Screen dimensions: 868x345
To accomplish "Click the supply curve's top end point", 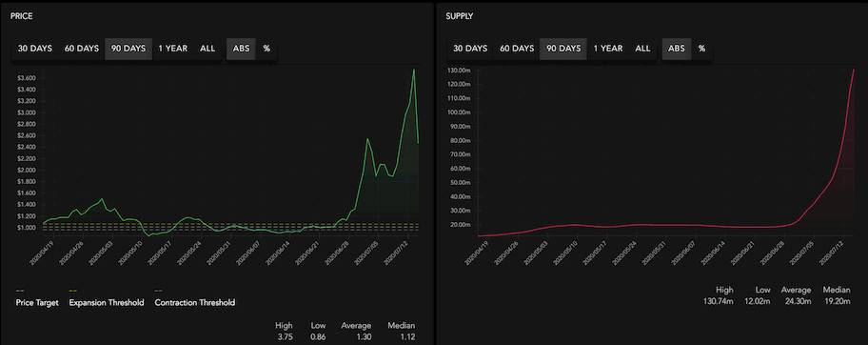I will click(854, 70).
